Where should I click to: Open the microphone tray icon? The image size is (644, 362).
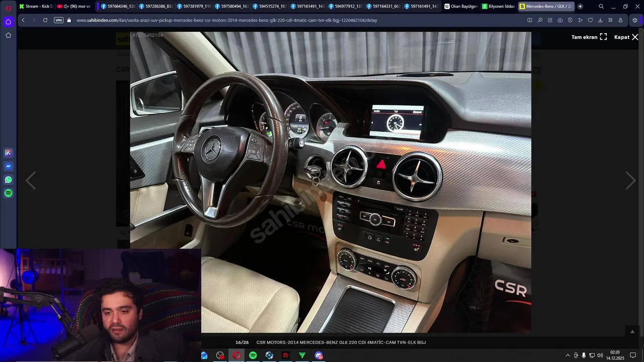[584, 355]
